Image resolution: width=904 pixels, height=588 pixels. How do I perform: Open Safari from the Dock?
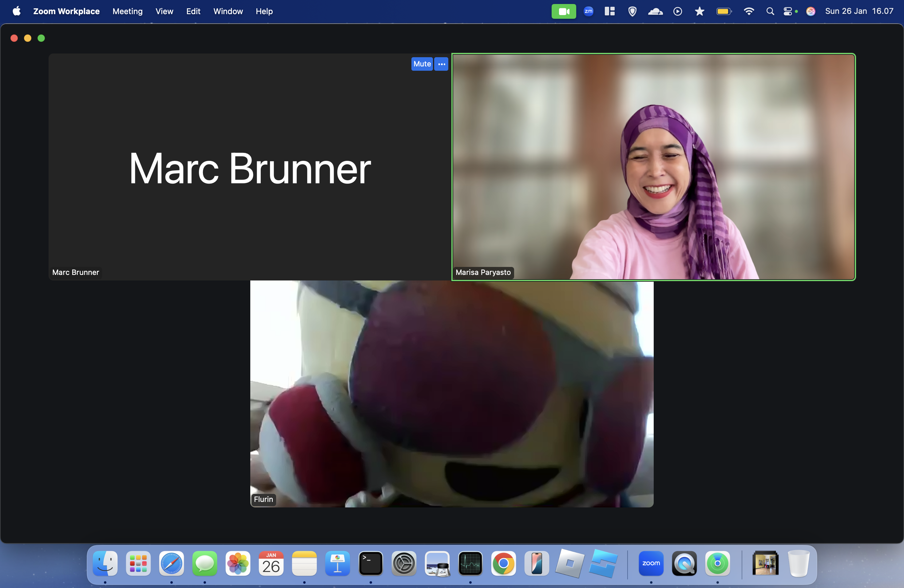172,563
